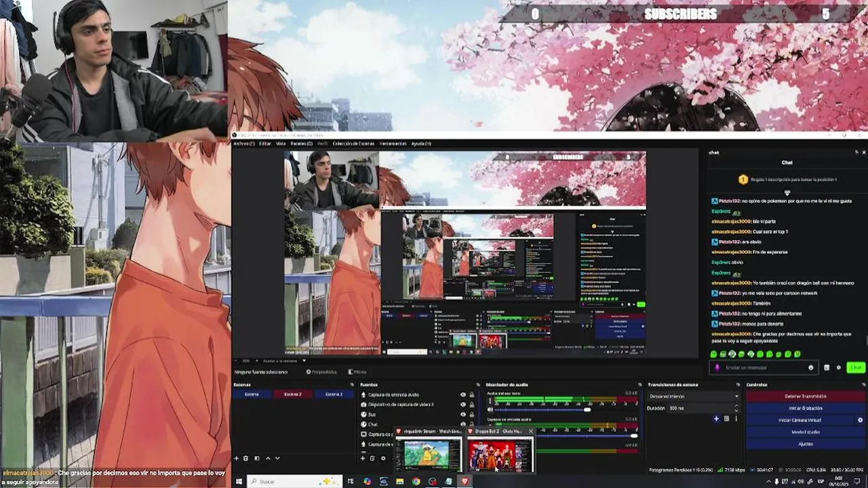868x488 pixels.
Task: Increase the transition Duración stepper
Action: (x=736, y=405)
